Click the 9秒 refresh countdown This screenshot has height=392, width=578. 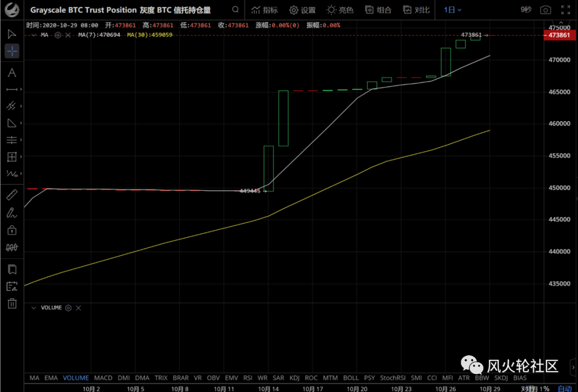coord(526,10)
